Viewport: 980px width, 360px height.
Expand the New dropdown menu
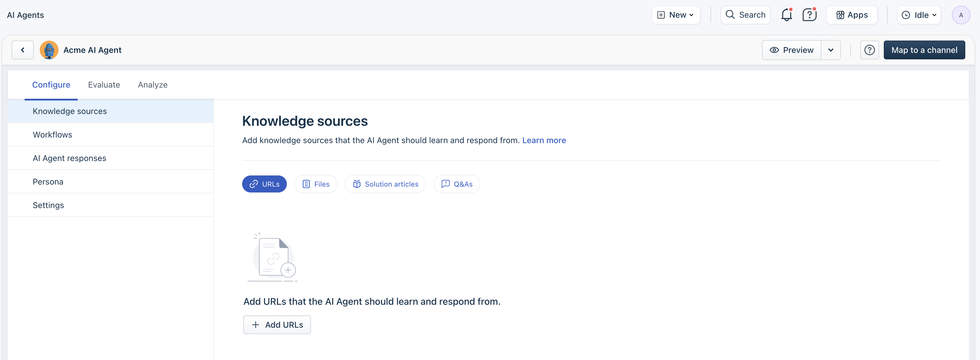pyautogui.click(x=676, y=15)
